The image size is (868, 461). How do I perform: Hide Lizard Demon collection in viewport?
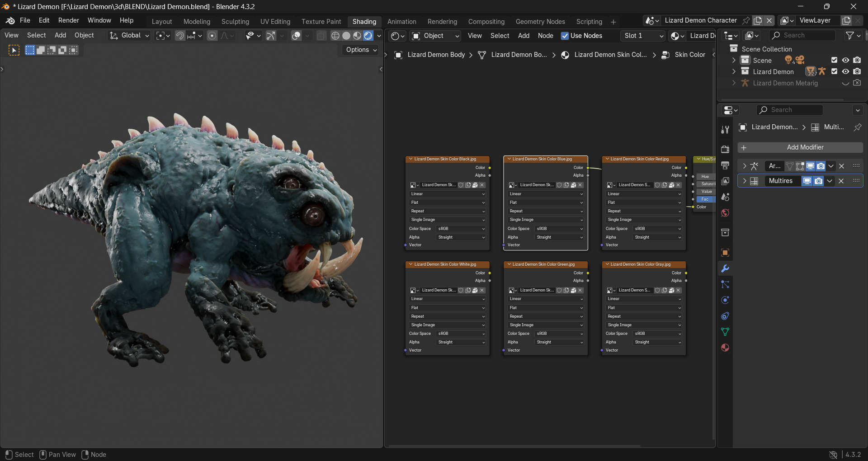click(x=845, y=71)
